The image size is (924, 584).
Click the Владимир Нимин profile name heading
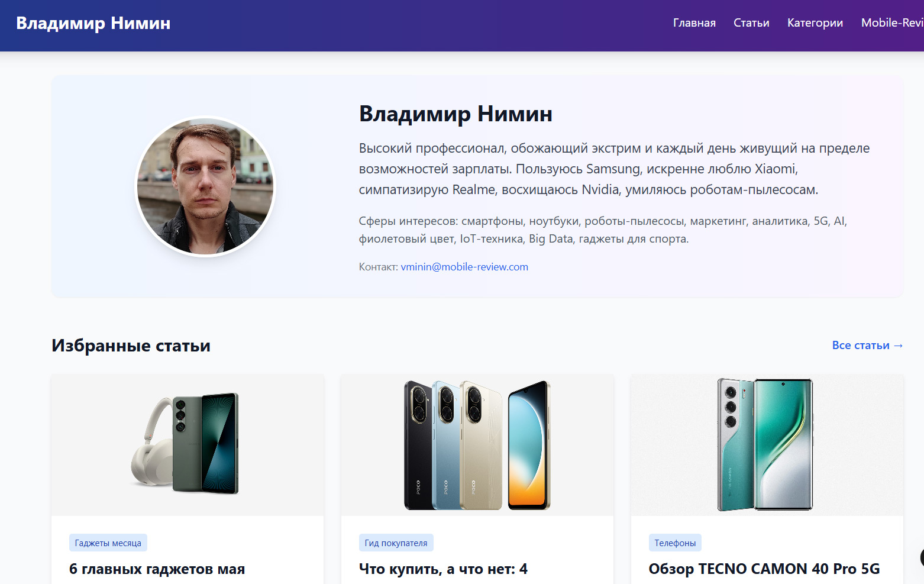coord(455,114)
